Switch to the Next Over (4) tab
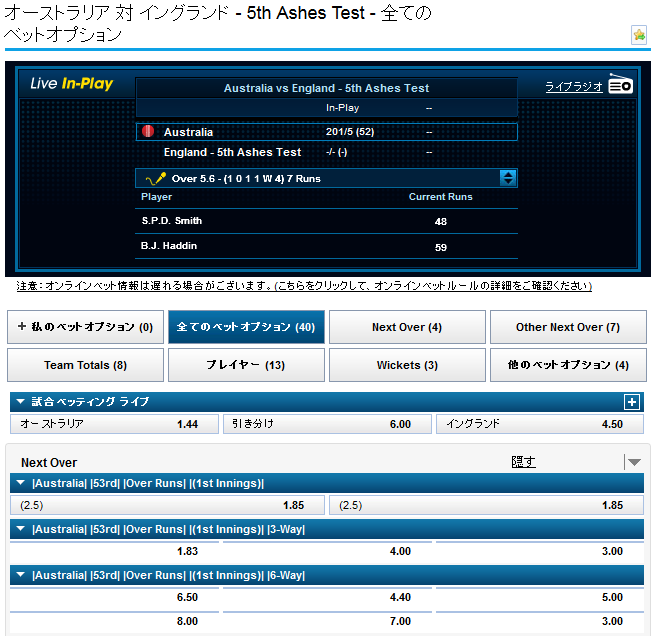The height and width of the screenshot is (636, 652). pyautogui.click(x=407, y=327)
